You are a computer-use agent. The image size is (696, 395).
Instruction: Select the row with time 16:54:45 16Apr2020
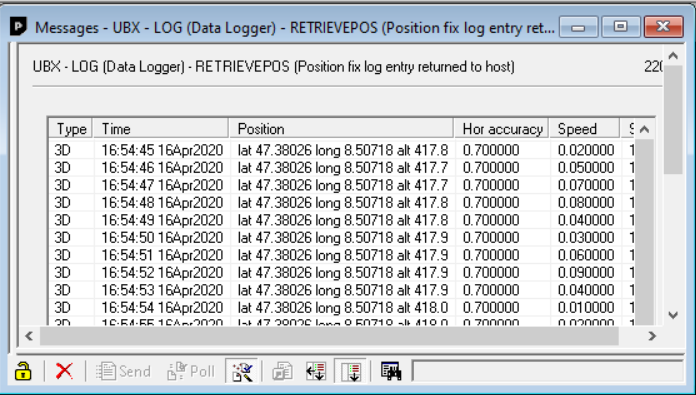point(342,150)
